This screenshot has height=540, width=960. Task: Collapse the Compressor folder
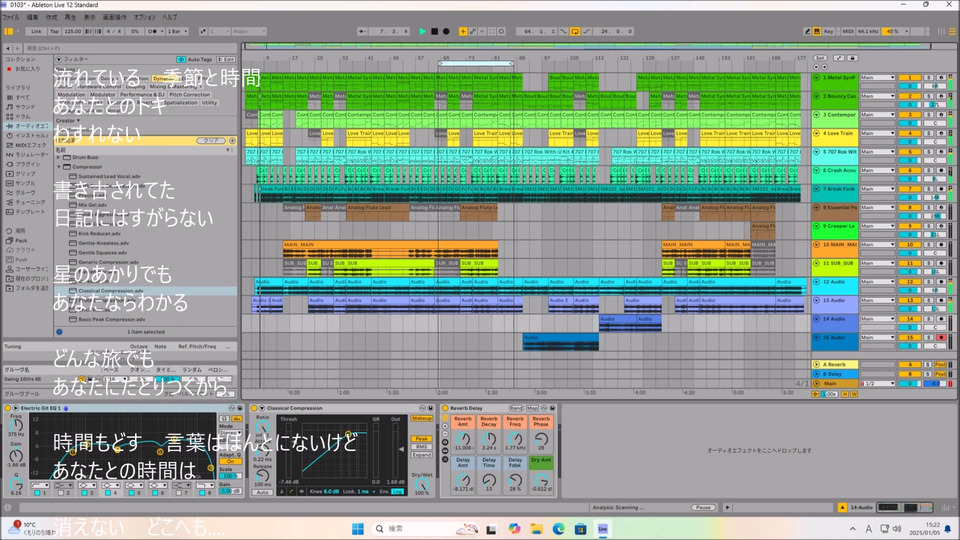59,167
